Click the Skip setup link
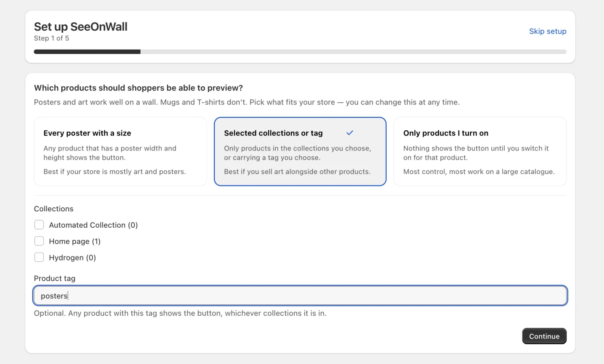This screenshot has height=364, width=604. 547,31
